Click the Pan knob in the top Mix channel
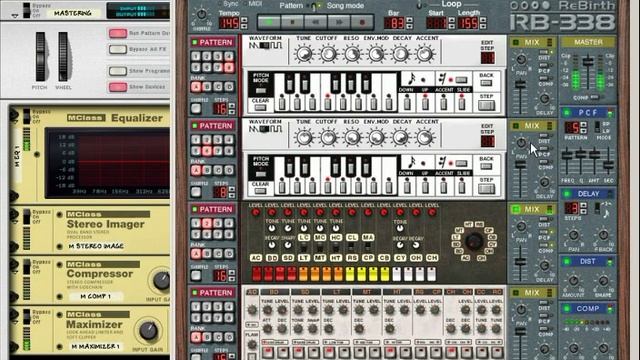The width and height of the screenshot is (640, 360). [521, 60]
